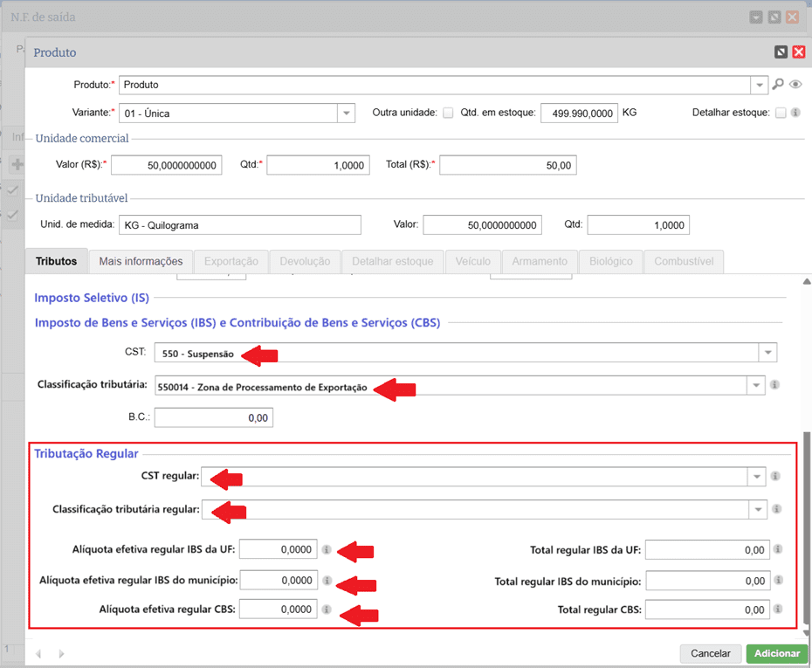Screen dimensions: 812x668
Task: Click info icon beside Classificação tributária regular
Action: pyautogui.click(x=775, y=509)
